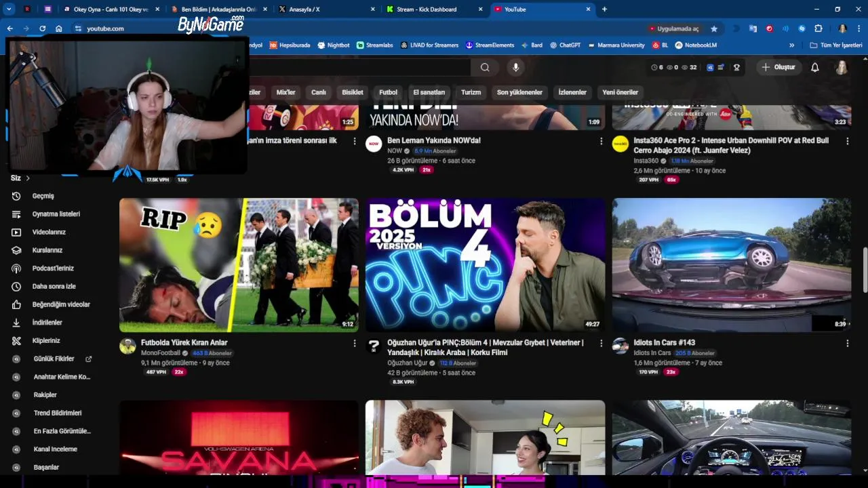The image size is (868, 488).
Task: Open the browser profile avatar in toolbar
Action: 842,28
